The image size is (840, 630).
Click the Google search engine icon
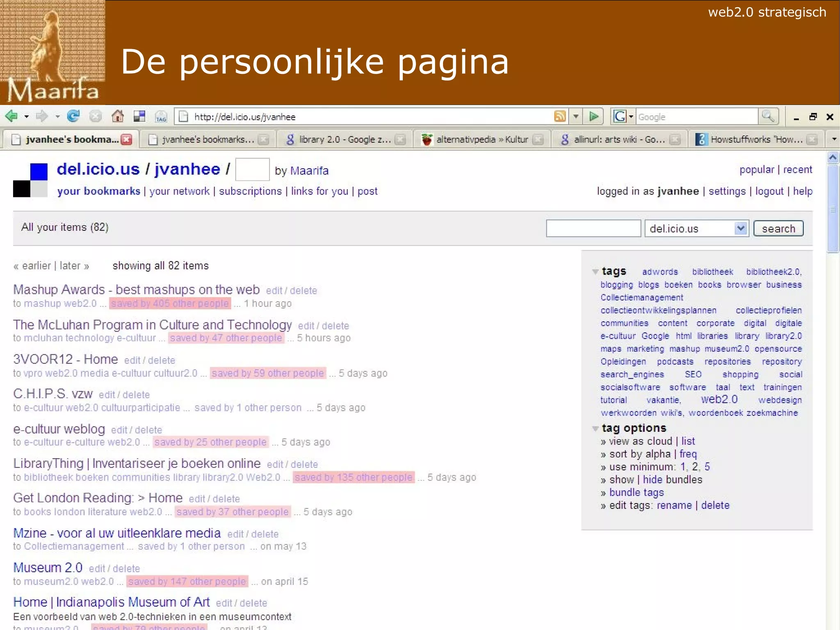point(620,117)
